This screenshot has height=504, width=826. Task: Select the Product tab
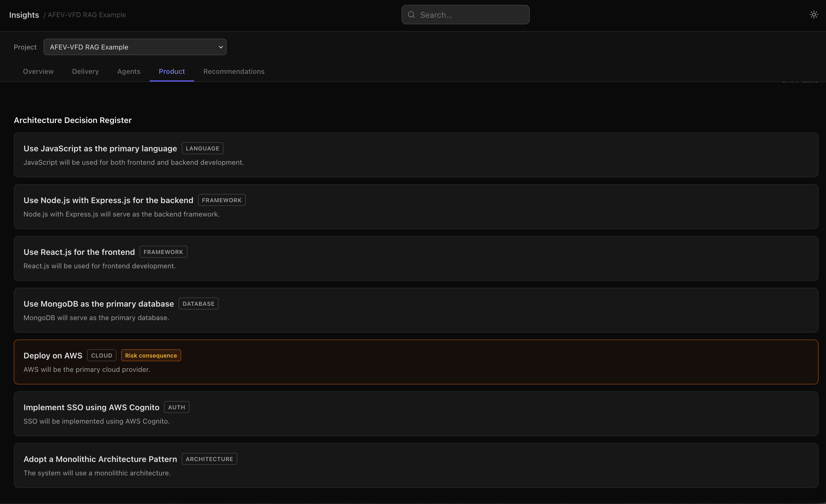pos(172,72)
